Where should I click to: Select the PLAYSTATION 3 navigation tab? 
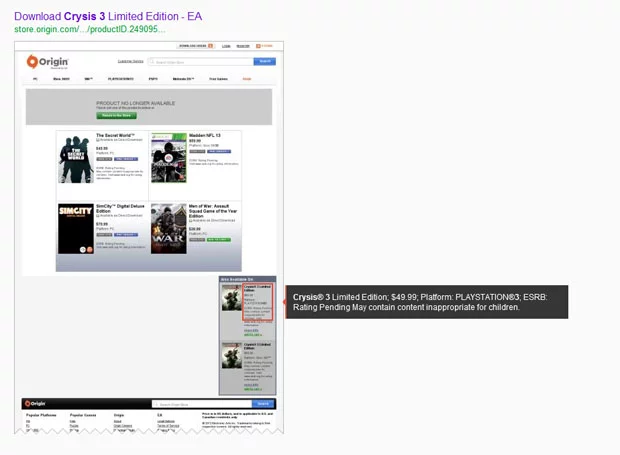coord(121,79)
